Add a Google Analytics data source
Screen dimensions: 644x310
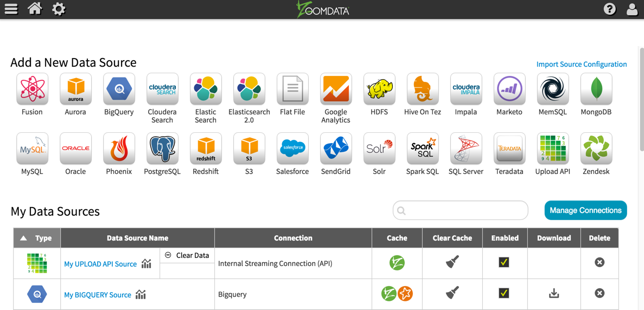pyautogui.click(x=336, y=89)
